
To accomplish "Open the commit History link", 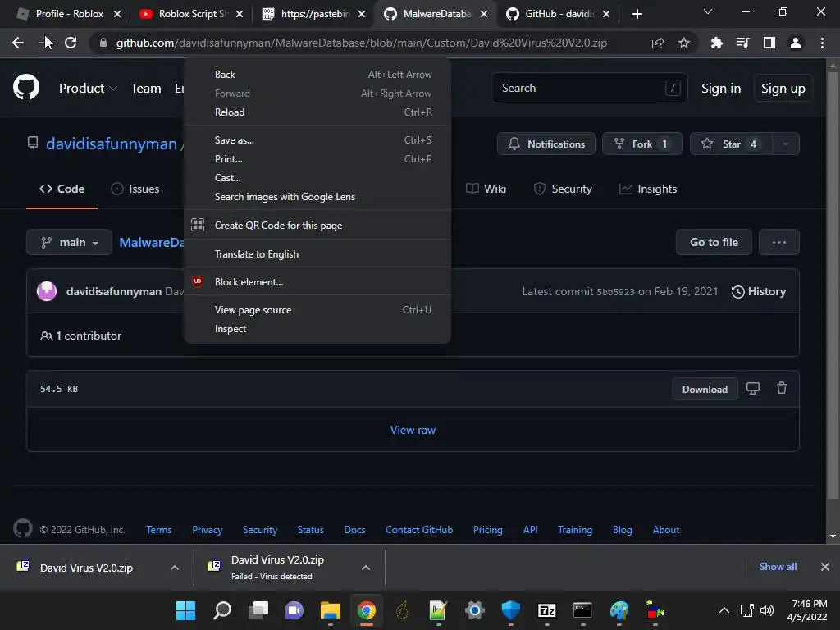I will 759,291.
